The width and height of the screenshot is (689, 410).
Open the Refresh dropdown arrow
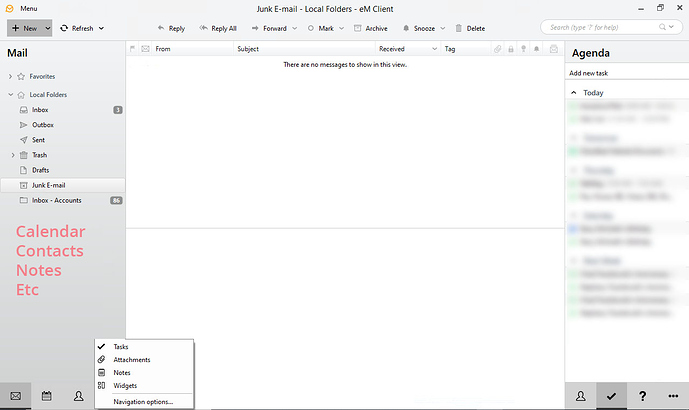pyautogui.click(x=102, y=28)
